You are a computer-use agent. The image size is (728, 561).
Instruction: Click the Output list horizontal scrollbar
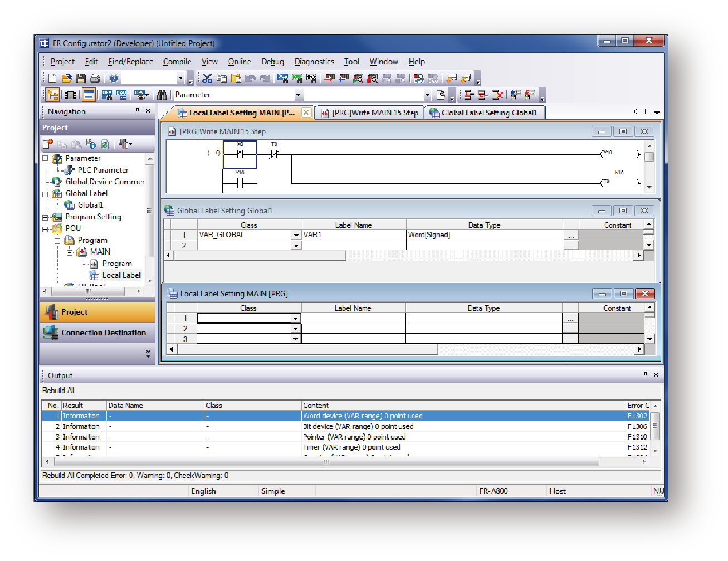tap(326, 462)
